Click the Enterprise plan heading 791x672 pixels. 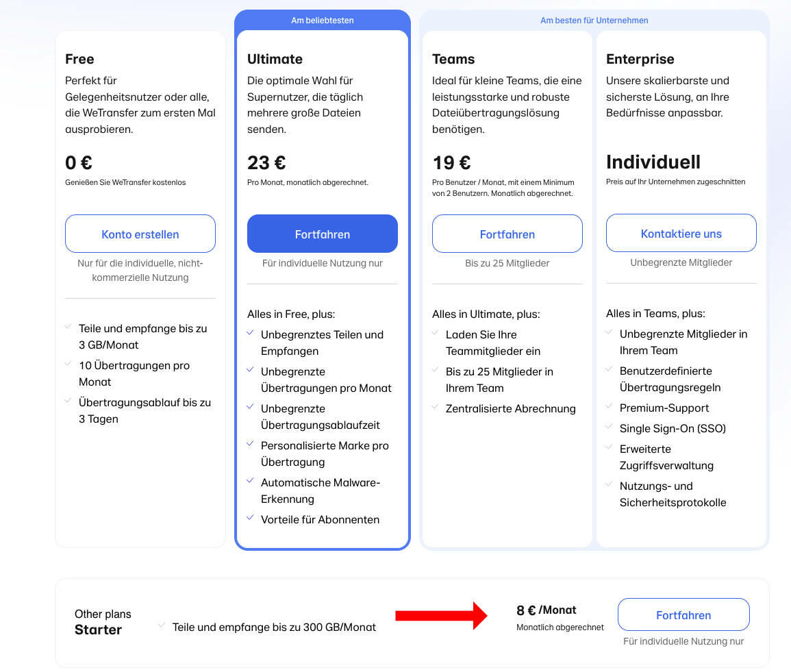pyautogui.click(x=640, y=59)
